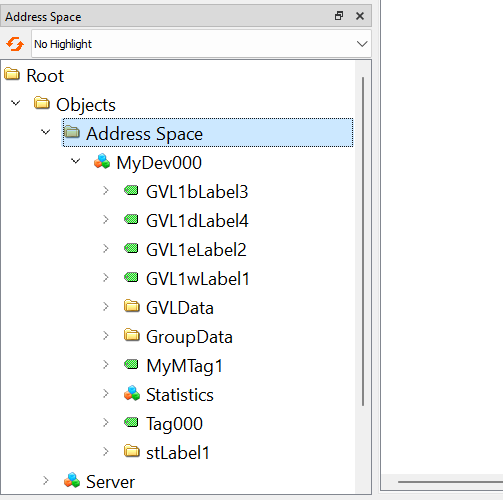Click the MyDev000 device icon

pos(102,162)
